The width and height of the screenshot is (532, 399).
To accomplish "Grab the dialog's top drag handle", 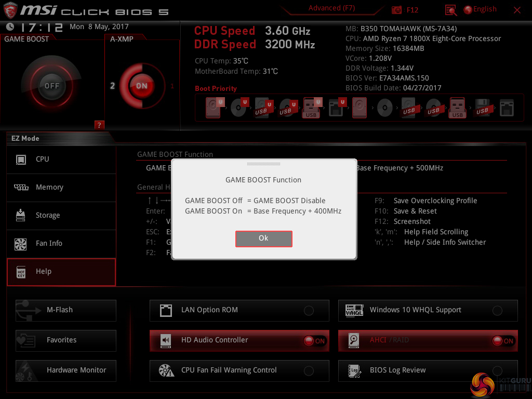I will click(x=263, y=164).
